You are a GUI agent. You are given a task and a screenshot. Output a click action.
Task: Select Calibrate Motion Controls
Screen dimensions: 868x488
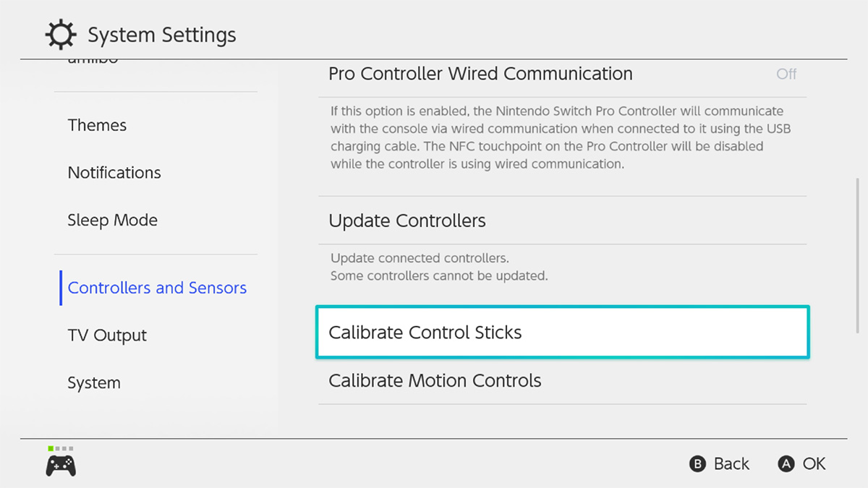coord(435,380)
